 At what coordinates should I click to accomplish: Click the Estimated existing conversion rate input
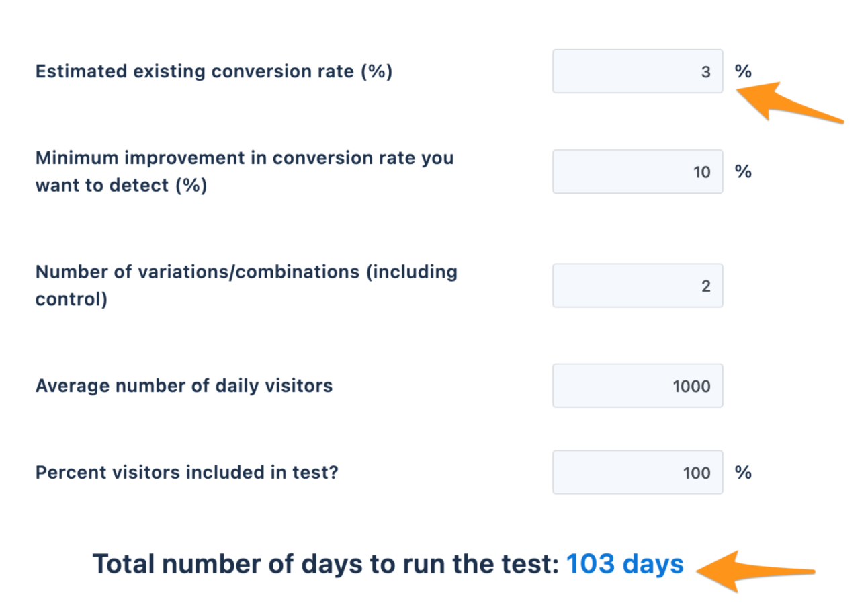[x=637, y=71]
